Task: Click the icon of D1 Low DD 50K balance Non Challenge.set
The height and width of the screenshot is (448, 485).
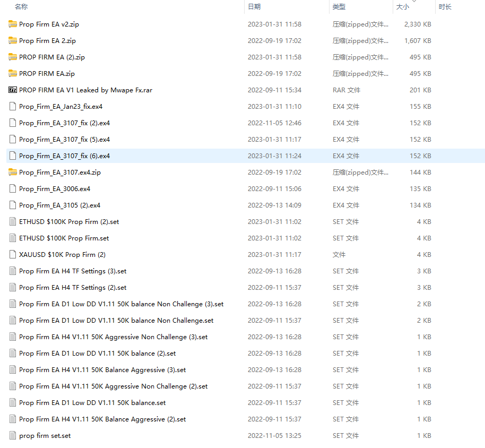Action: tap(13, 320)
